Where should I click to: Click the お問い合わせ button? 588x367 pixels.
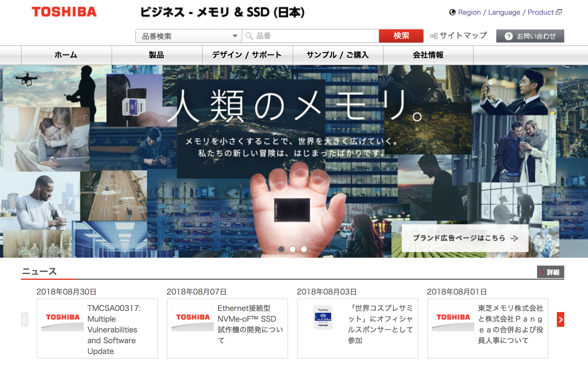[530, 36]
